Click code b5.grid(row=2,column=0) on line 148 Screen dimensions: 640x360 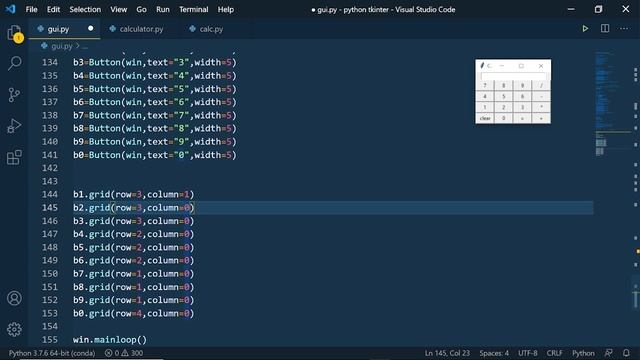point(134,247)
